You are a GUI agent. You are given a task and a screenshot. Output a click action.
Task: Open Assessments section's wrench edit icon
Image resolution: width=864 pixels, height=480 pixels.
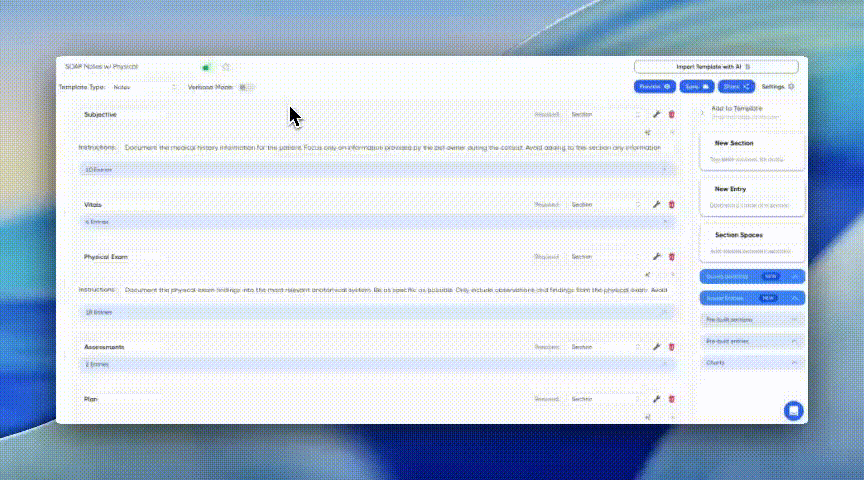[x=656, y=347]
